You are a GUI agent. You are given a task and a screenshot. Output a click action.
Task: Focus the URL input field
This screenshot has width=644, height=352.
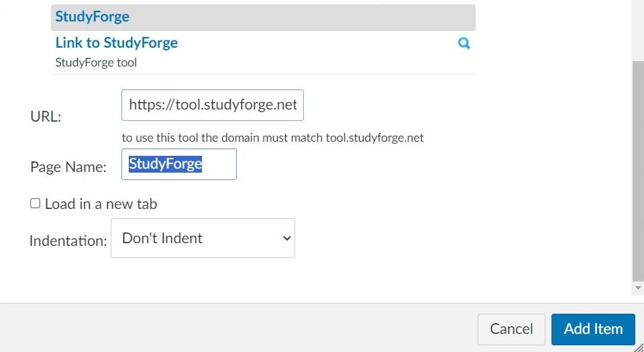tap(212, 105)
